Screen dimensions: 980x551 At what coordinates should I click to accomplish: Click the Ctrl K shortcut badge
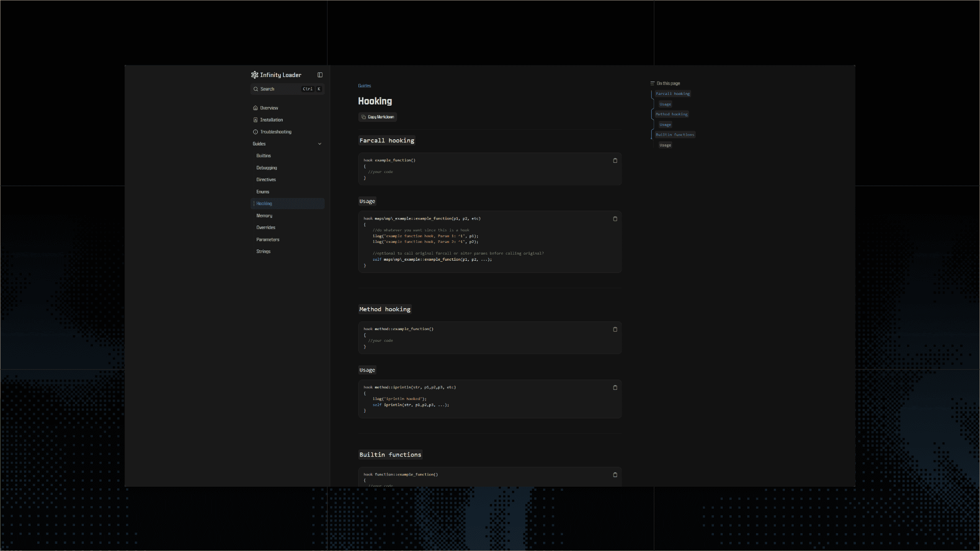click(312, 89)
